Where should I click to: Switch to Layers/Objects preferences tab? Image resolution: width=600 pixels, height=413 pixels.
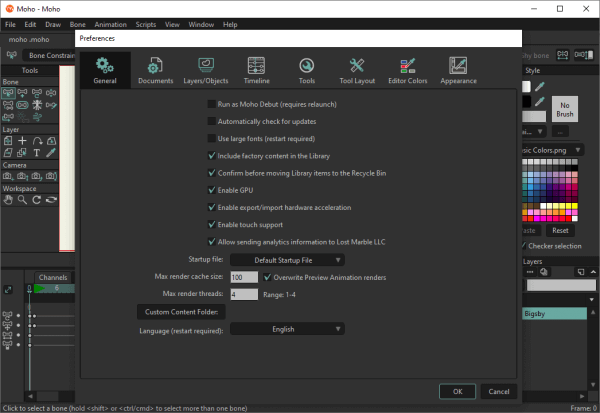point(206,70)
